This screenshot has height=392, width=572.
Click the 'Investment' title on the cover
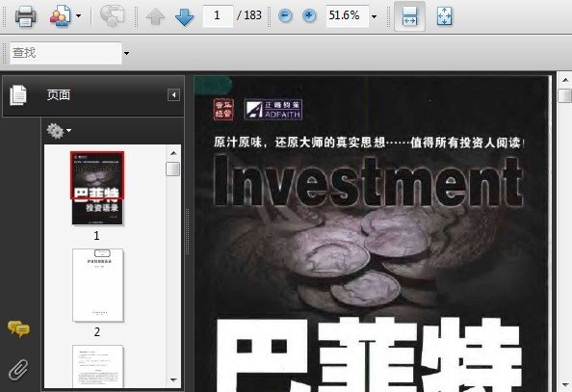click(x=368, y=181)
